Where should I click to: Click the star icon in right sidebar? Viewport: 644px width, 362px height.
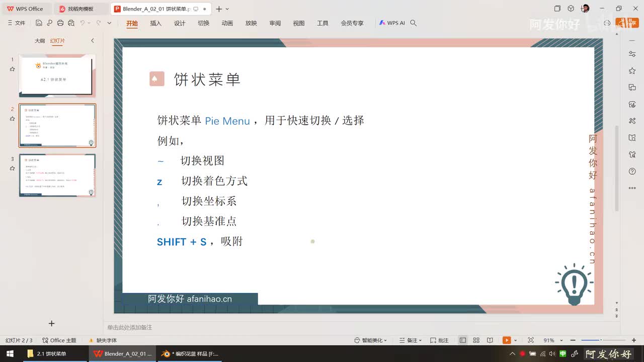[632, 71]
